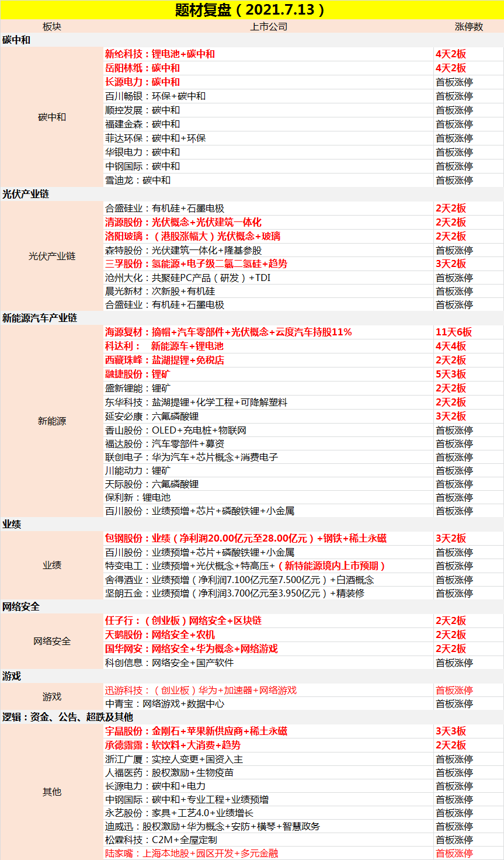Screen dimensions: 504x860
Task: Click the 3天3板 cell
Action: (x=451, y=731)
